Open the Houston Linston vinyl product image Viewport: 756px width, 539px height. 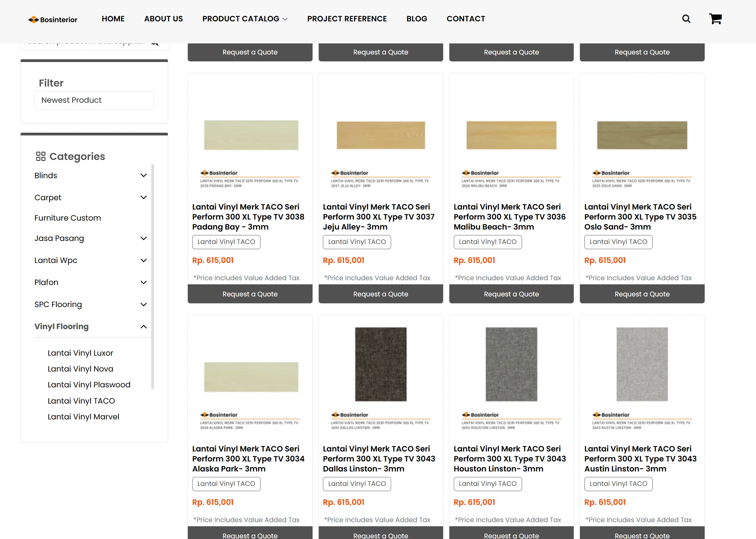(511, 377)
